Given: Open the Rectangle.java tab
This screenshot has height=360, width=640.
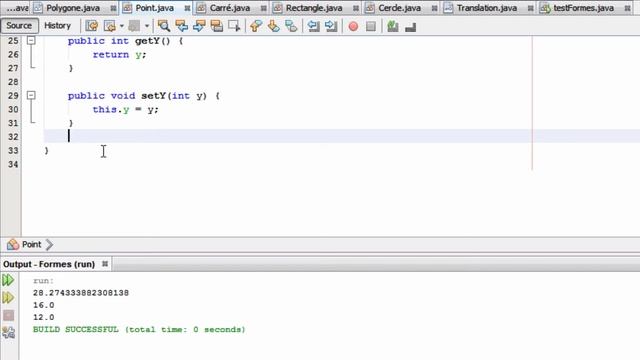Looking at the screenshot, I should [x=314, y=8].
